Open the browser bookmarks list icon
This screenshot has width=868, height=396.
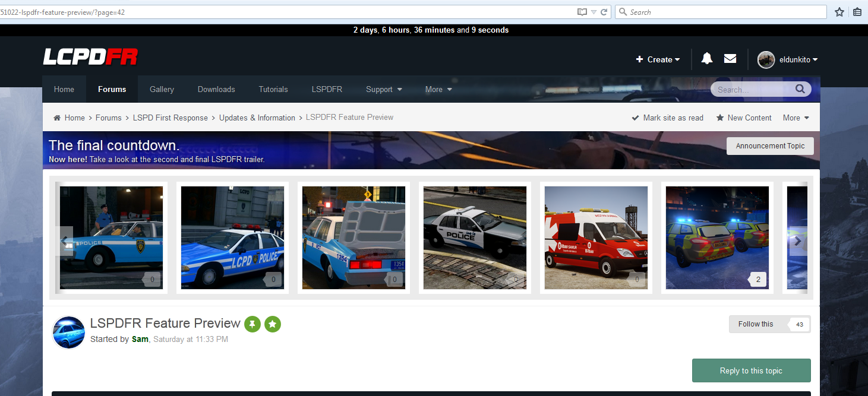[x=857, y=12]
